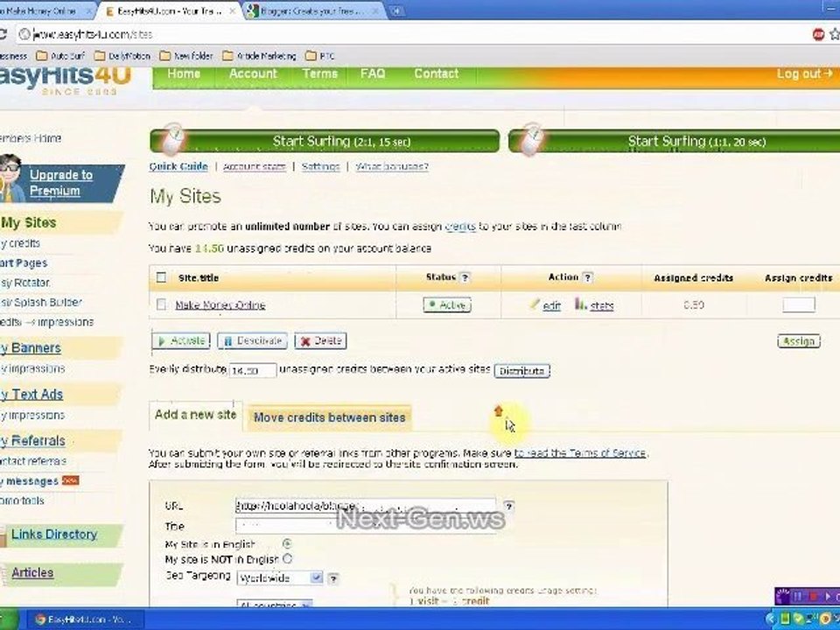The image size is (840, 630).
Task: Tick the checkbox for Make Money Online
Action: [x=161, y=304]
